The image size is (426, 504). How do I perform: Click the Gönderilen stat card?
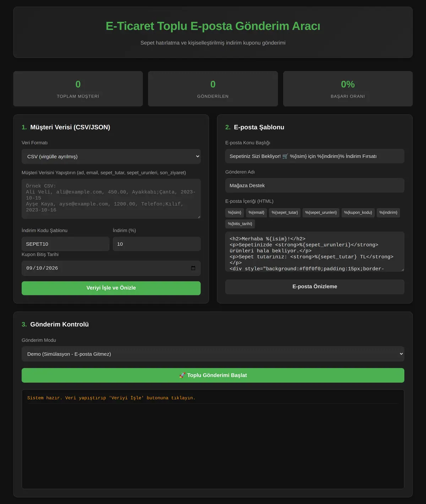tap(213, 89)
